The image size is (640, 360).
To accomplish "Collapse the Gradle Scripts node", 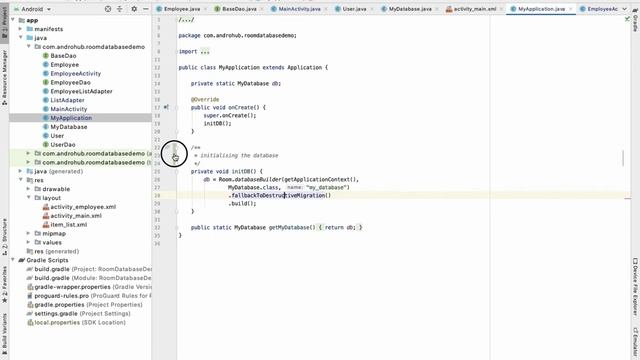I will 13,260.
